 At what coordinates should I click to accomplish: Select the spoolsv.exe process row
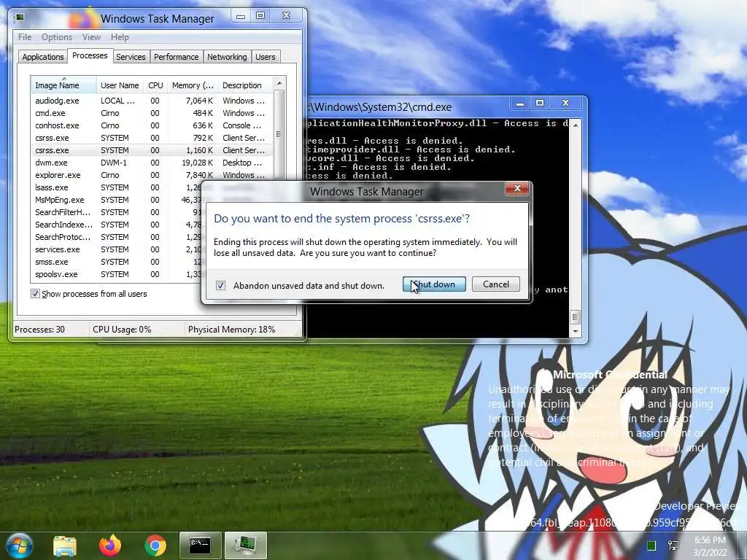pos(117,274)
